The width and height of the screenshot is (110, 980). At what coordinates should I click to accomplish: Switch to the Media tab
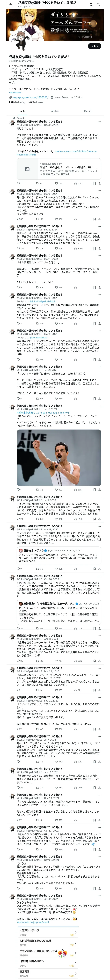point(88,111)
